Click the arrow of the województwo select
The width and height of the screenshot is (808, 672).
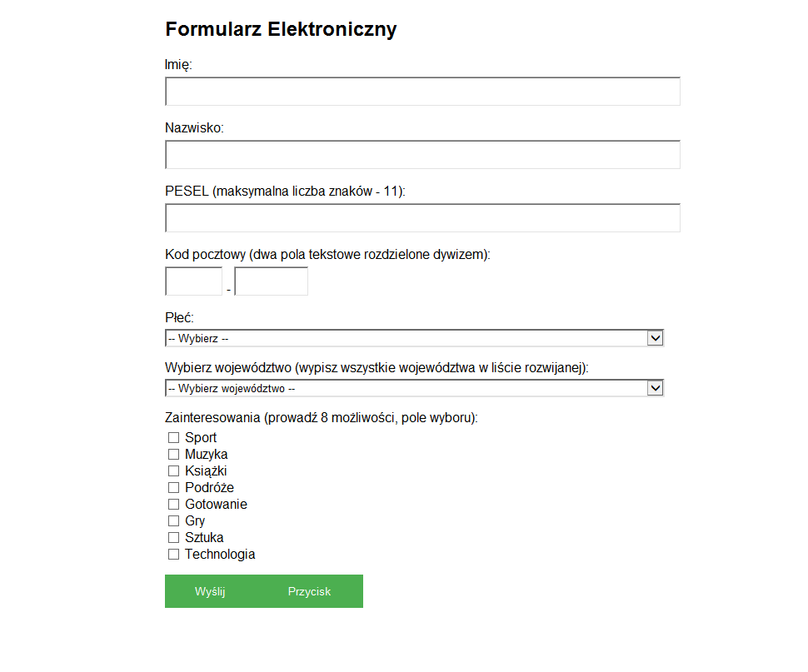(x=655, y=388)
